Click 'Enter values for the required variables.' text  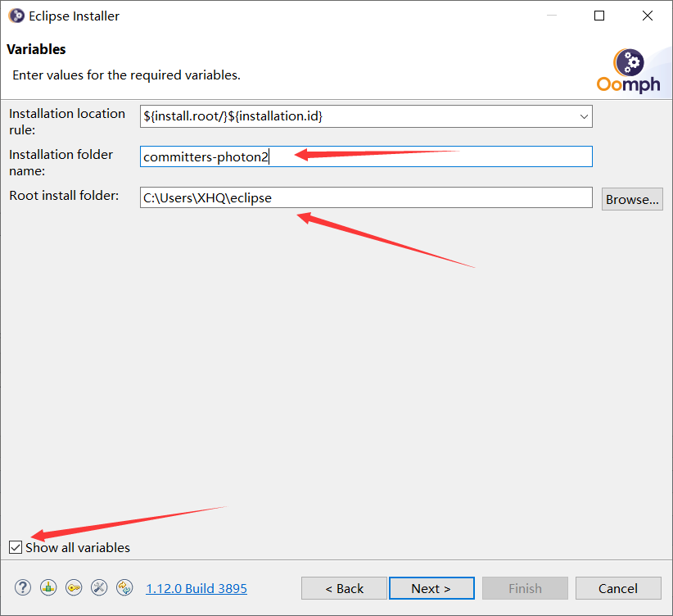[126, 75]
